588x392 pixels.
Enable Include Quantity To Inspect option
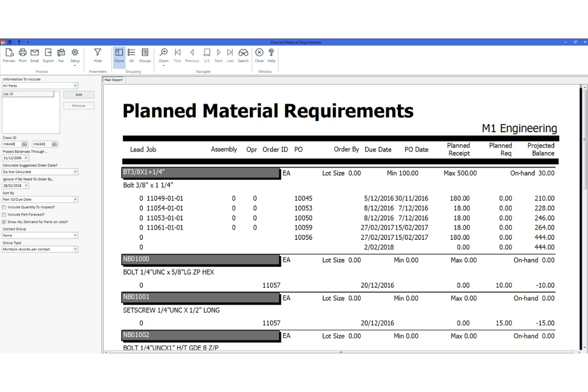click(x=4, y=207)
